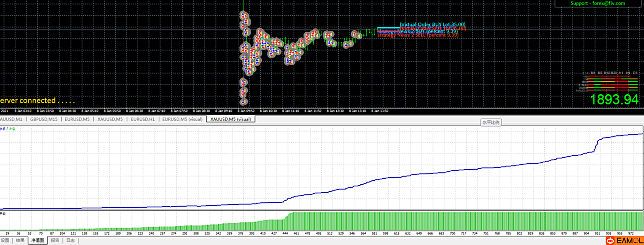Click the strategy News 2 SELL label

click(417, 35)
